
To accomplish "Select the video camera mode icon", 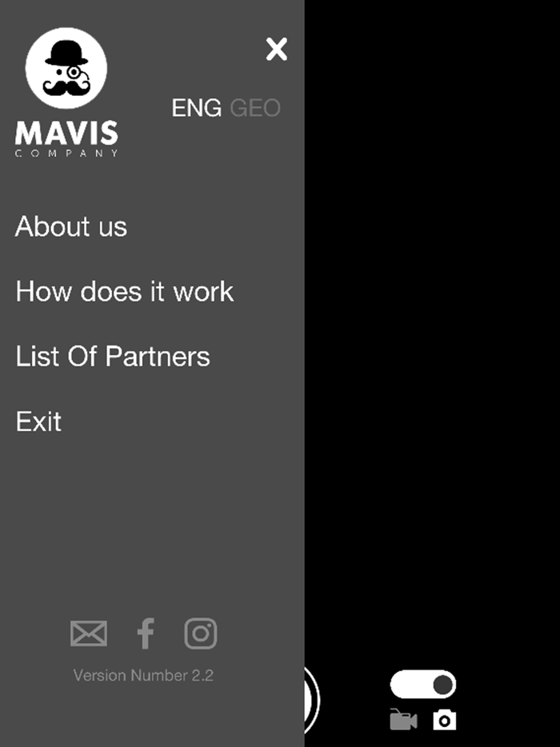I will click(403, 721).
